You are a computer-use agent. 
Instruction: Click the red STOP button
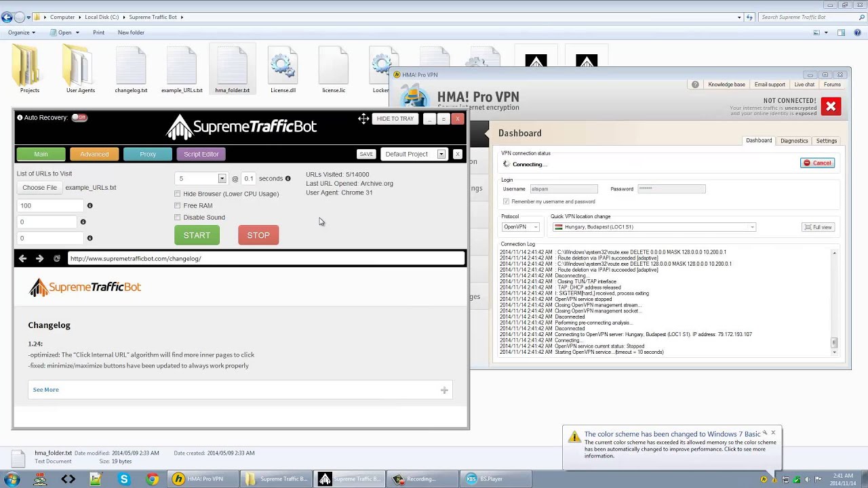[x=258, y=235]
